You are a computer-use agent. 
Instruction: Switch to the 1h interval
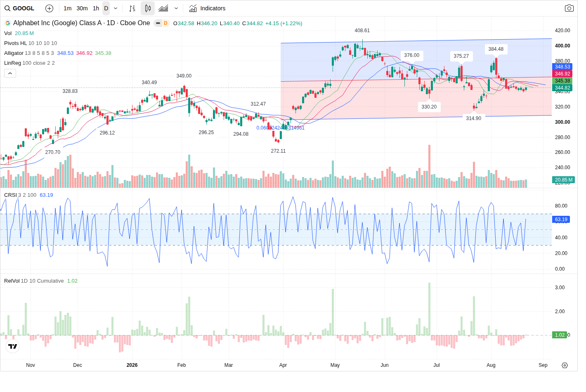(96, 8)
